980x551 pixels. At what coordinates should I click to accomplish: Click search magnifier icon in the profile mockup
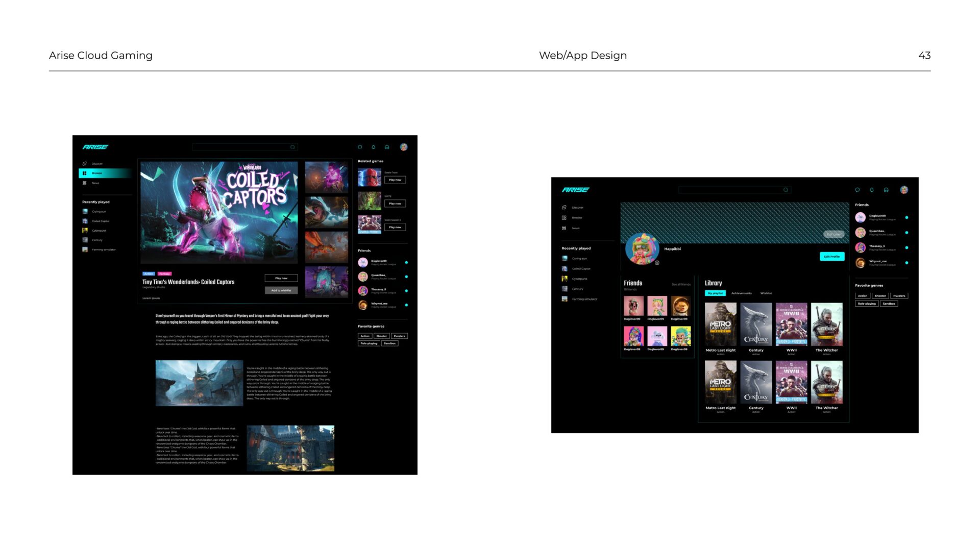coord(786,190)
